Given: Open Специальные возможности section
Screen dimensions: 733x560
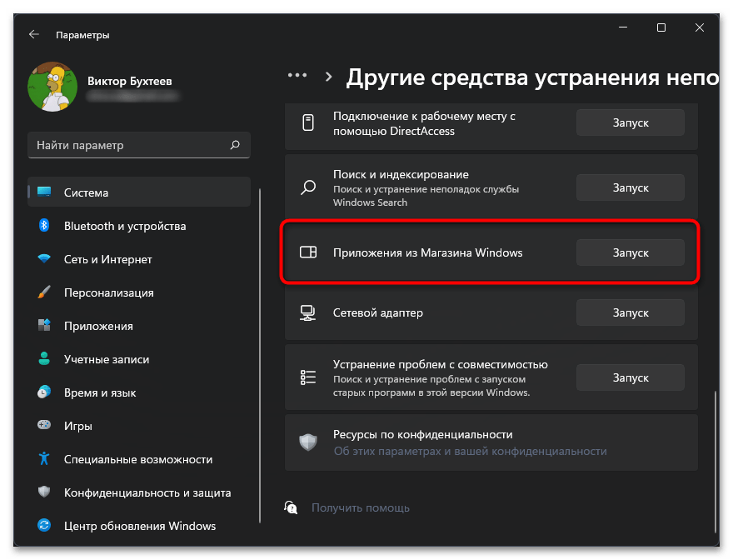Looking at the screenshot, I should pos(139,459).
